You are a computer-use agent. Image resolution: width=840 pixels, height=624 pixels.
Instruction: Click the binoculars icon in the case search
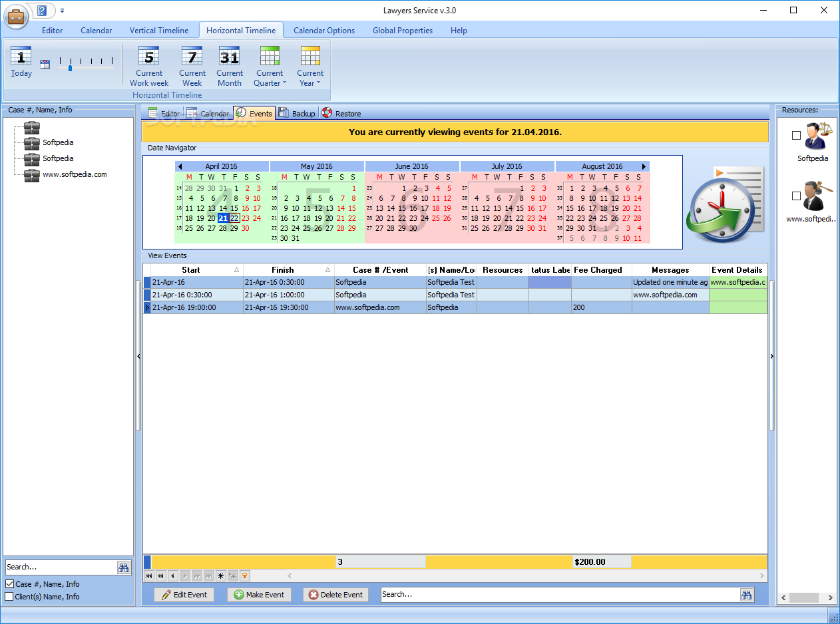coord(124,567)
